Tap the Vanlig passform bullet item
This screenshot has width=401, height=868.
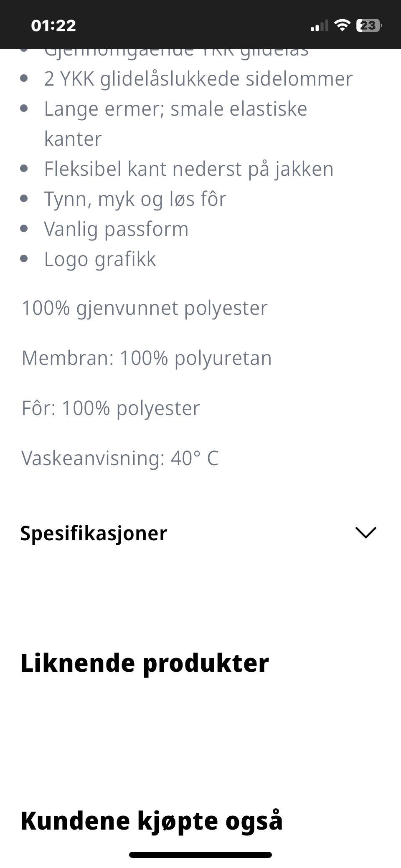116,229
